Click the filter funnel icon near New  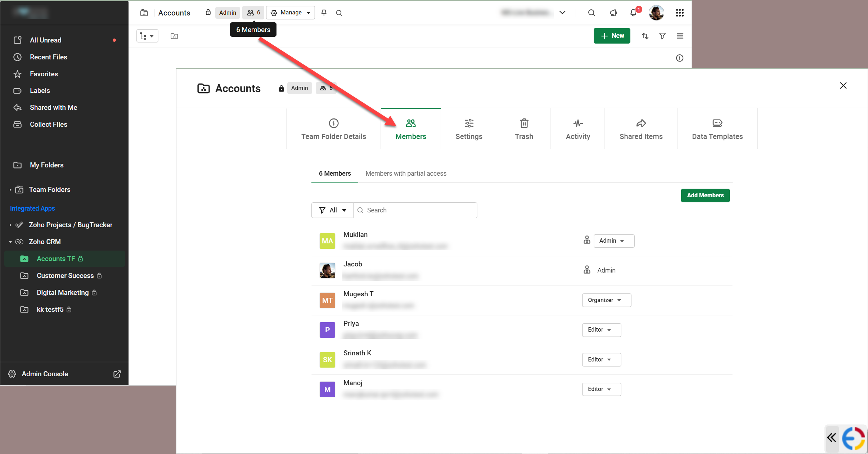[662, 36]
